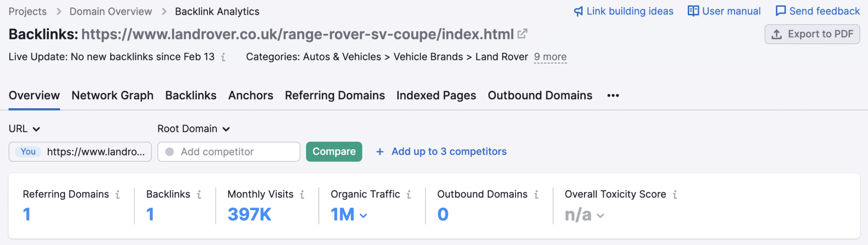Click info icon beside Outbound Domains metric

click(x=537, y=194)
